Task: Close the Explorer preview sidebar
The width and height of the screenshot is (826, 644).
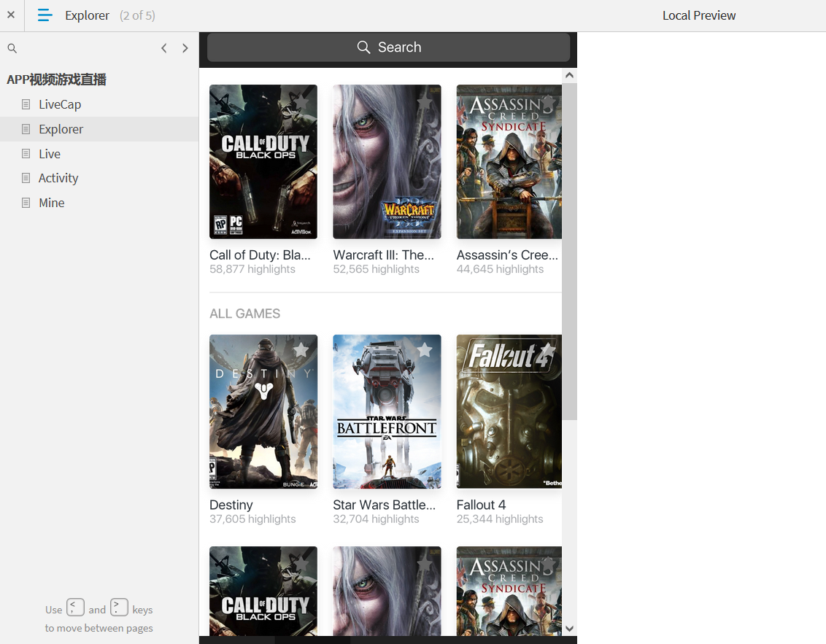Action: [x=10, y=15]
